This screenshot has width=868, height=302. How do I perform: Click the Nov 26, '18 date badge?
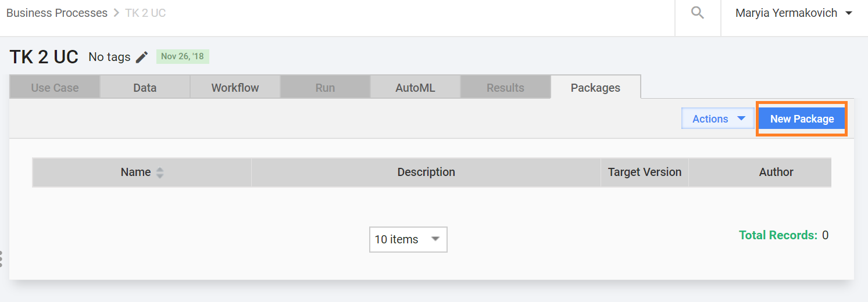pyautogui.click(x=183, y=56)
